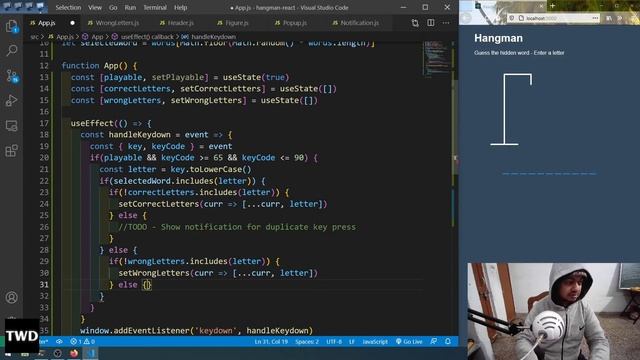Open the Source Control view
Screen dimensions: 640x360
[x=12, y=76]
